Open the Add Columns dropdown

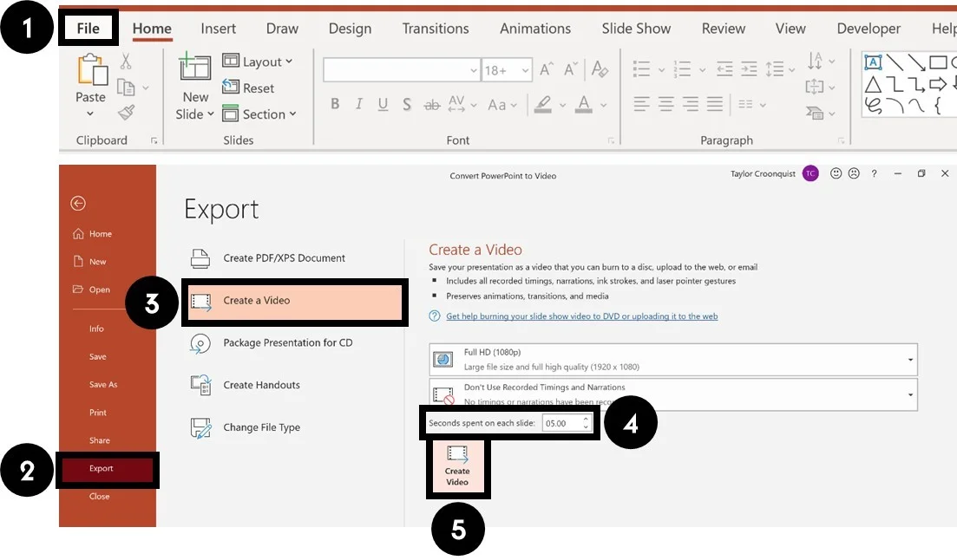click(x=751, y=104)
